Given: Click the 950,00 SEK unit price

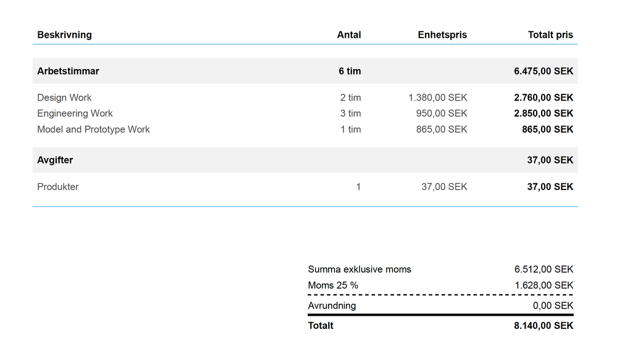Looking at the screenshot, I should pos(442,113).
